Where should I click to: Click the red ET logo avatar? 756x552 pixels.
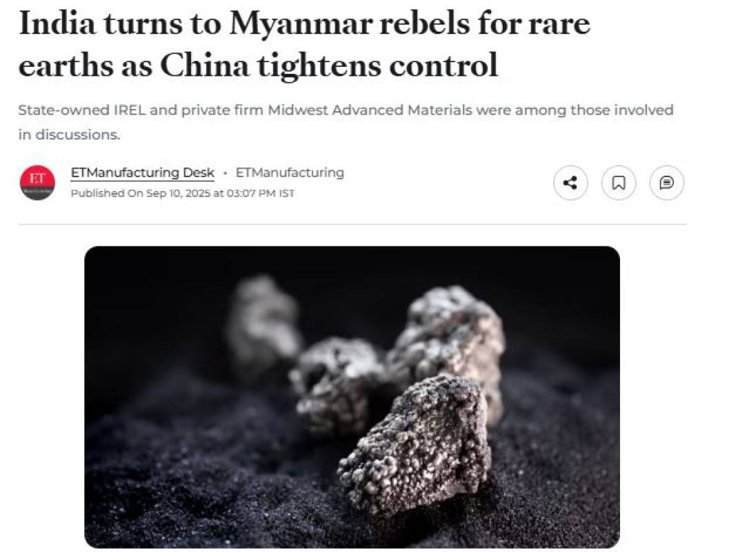point(37,183)
